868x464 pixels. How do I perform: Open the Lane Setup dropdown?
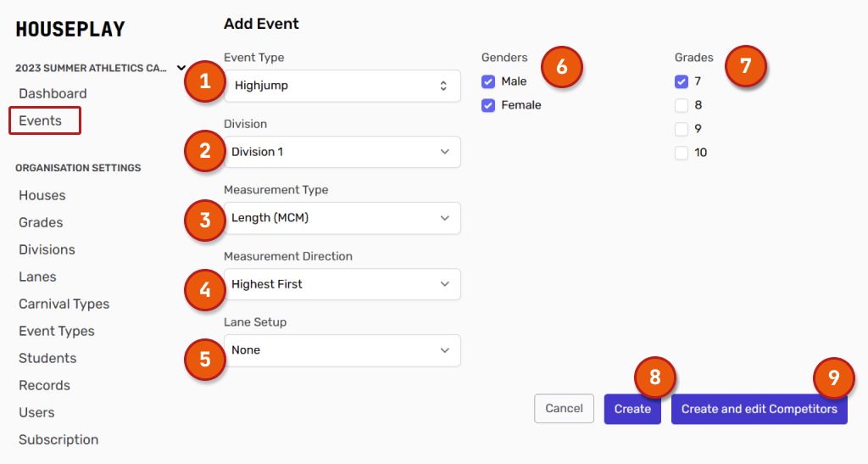pyautogui.click(x=342, y=350)
